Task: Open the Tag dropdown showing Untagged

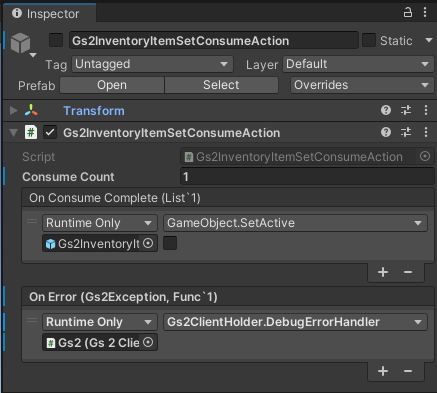Action: (x=152, y=64)
